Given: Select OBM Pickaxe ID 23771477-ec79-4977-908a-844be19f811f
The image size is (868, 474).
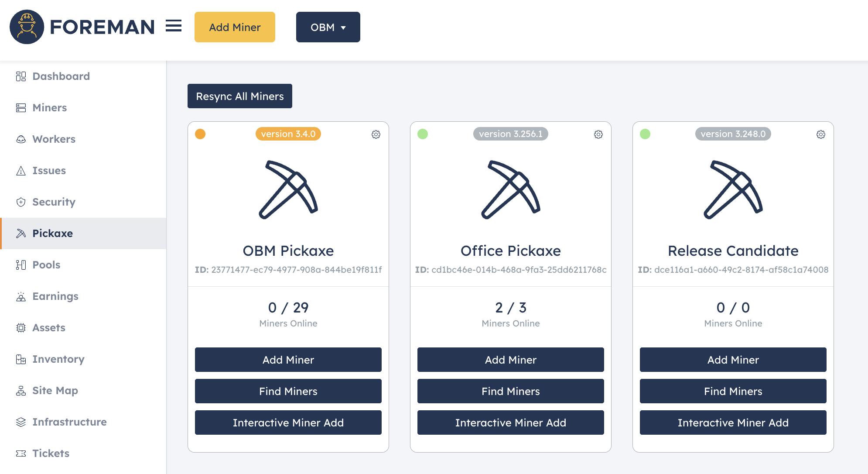Looking at the screenshot, I should point(288,270).
